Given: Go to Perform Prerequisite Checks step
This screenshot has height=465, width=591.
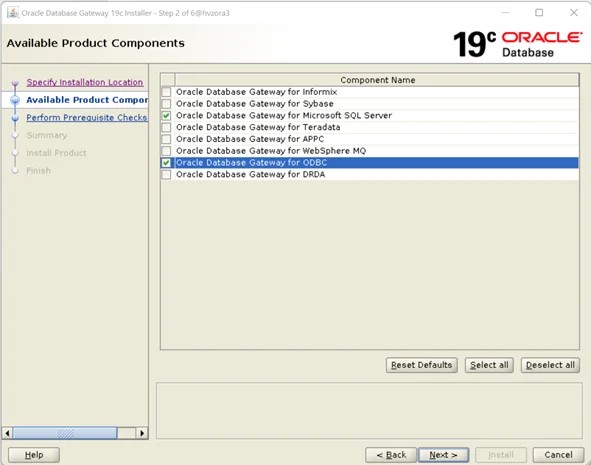Looking at the screenshot, I should [87, 118].
